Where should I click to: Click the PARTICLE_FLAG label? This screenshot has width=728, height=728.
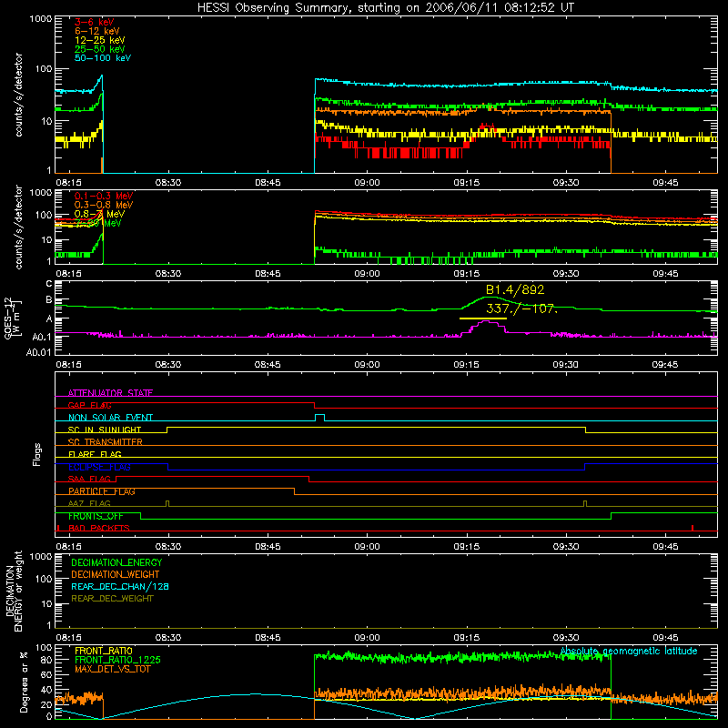pyautogui.click(x=102, y=491)
